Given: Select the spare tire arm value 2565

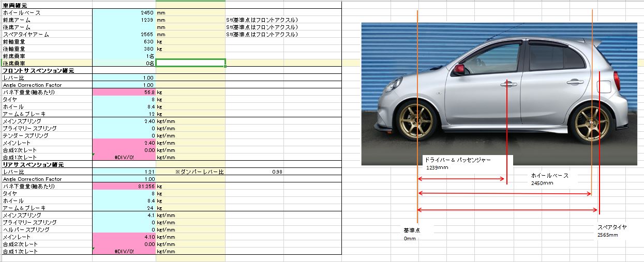Looking at the screenshot, I should click(124, 34).
